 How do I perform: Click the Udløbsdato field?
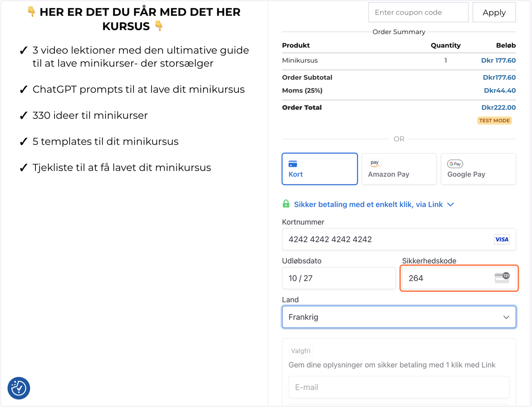click(339, 278)
